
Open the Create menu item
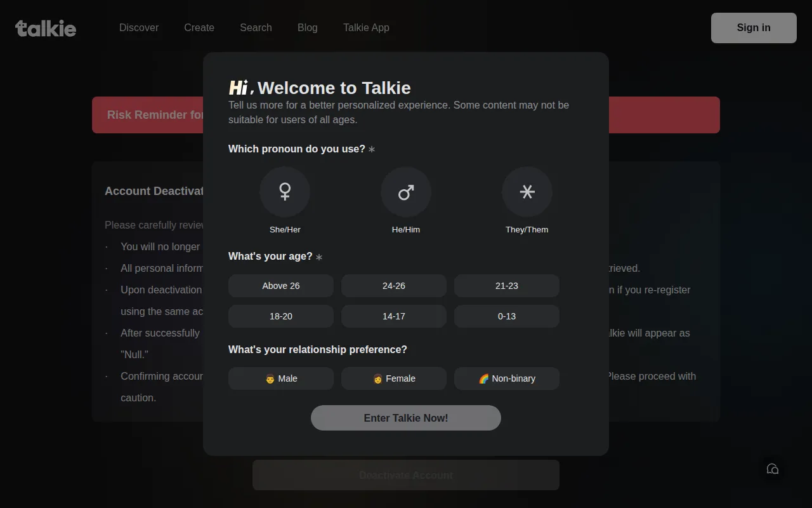coord(199,28)
